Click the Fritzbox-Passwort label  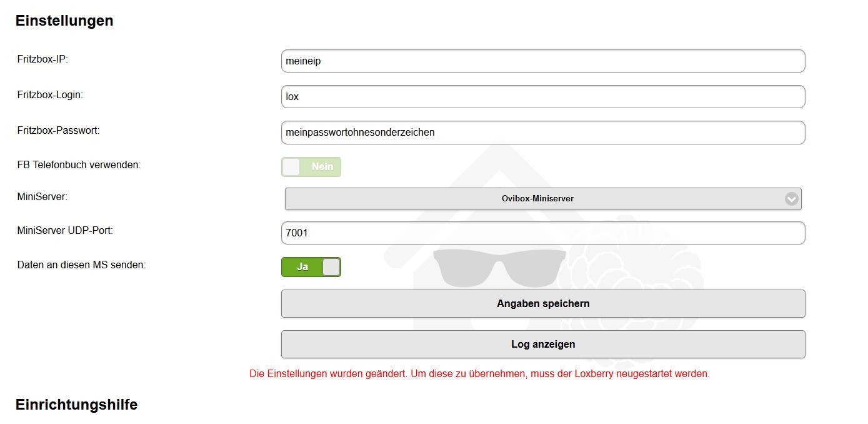(x=59, y=131)
